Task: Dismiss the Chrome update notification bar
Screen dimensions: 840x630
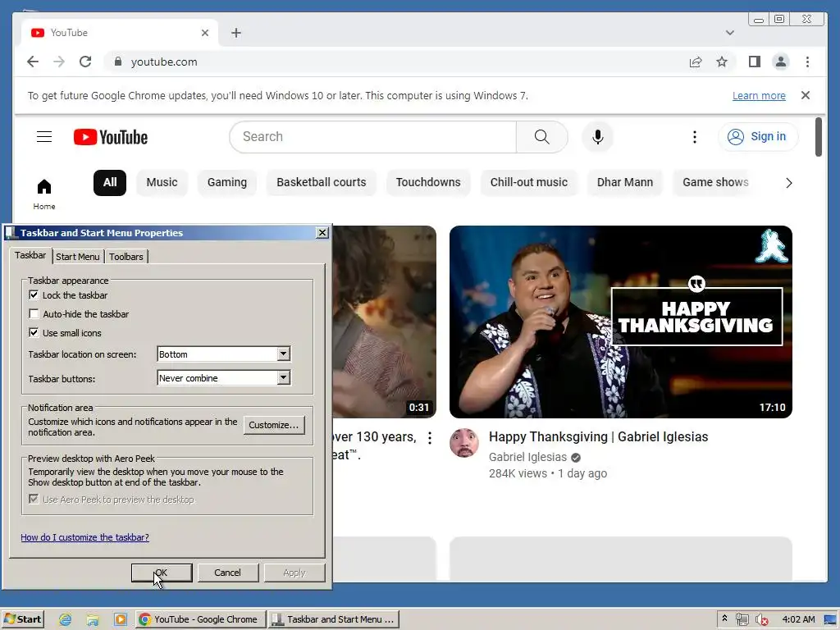Action: click(x=806, y=95)
